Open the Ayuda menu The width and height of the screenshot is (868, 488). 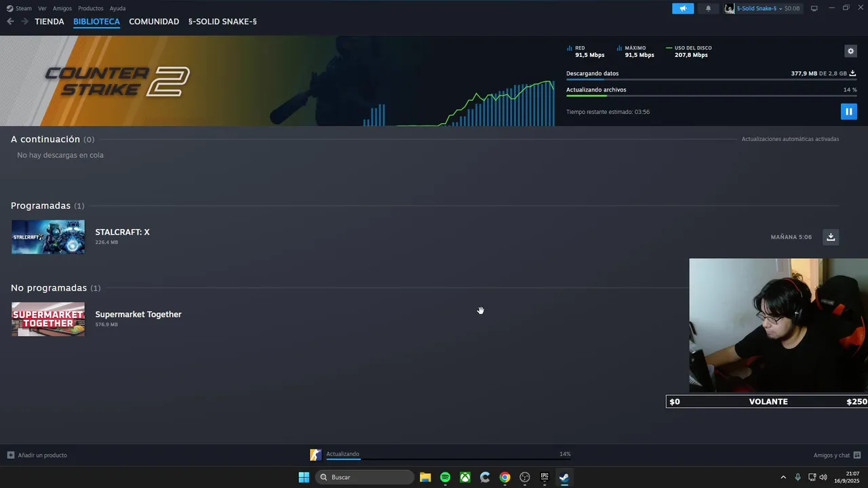(118, 8)
